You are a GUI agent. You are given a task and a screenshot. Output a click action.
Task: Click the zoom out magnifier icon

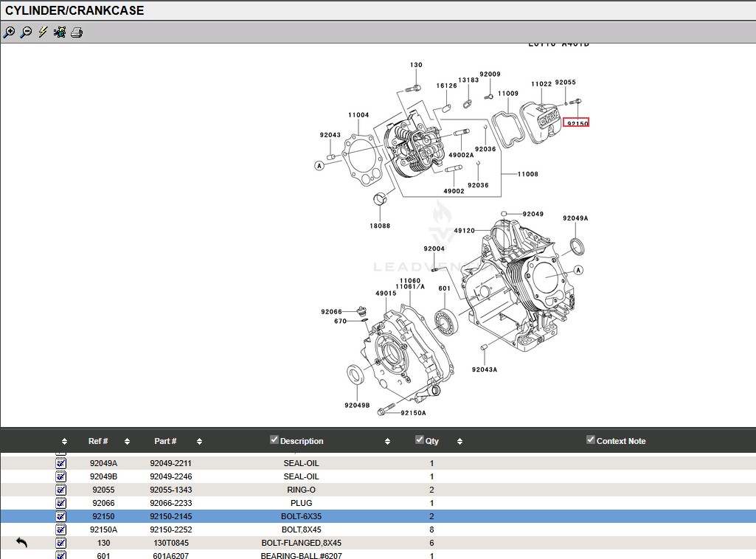coord(26,32)
